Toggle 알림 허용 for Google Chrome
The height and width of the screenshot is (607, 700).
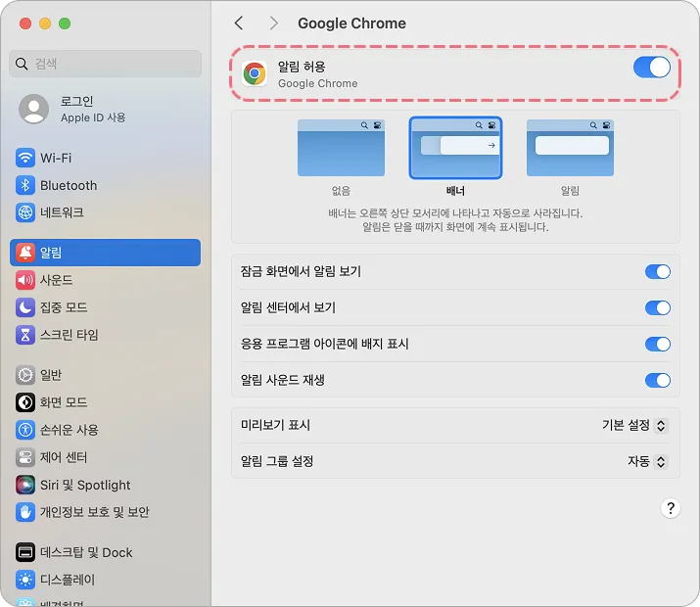tap(652, 67)
